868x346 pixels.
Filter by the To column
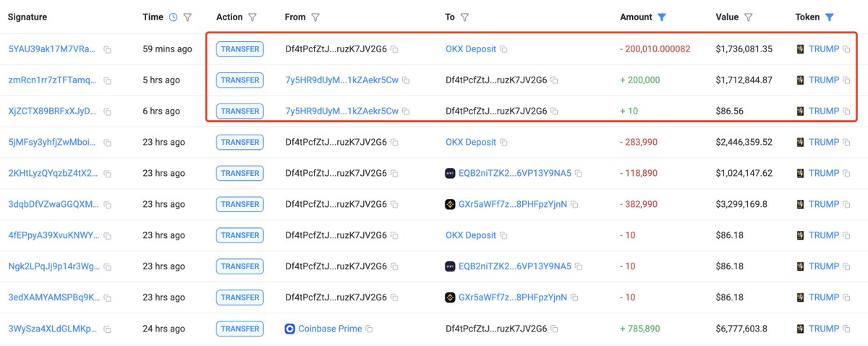(465, 17)
